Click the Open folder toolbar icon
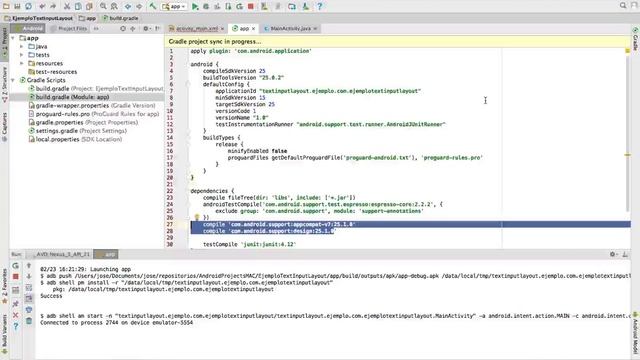 pyautogui.click(x=6, y=6)
